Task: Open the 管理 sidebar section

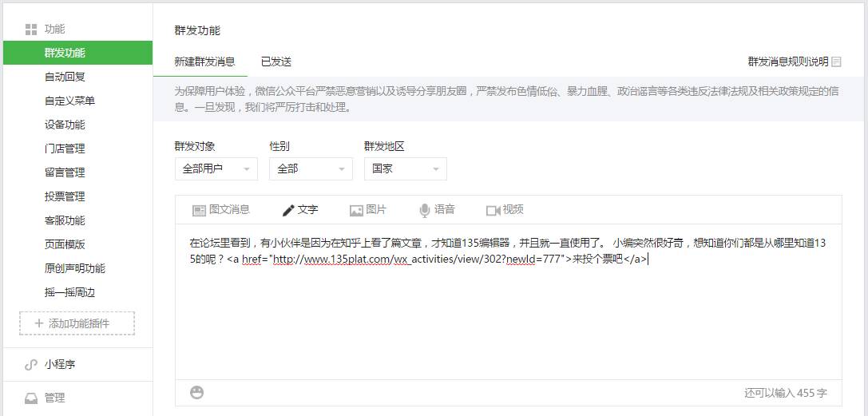Action: 55,398
